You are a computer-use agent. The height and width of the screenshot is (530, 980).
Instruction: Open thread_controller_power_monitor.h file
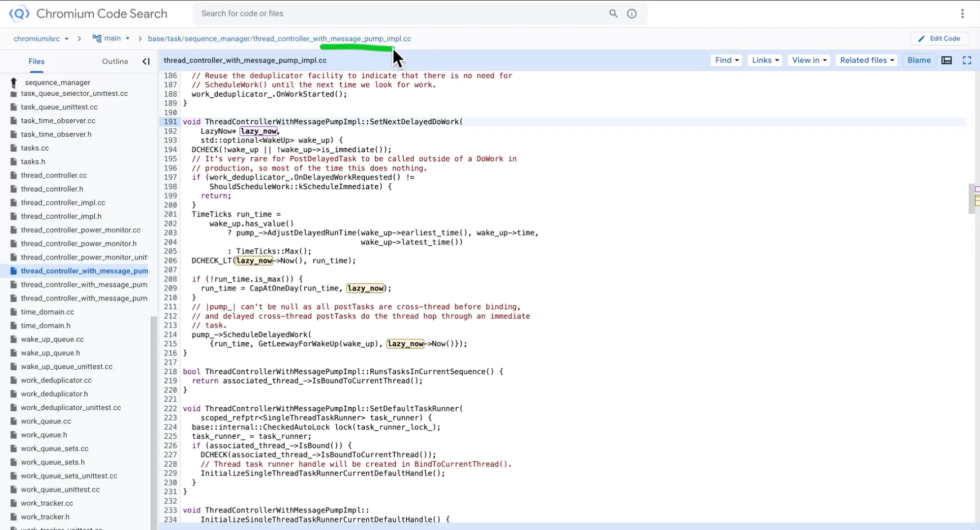click(x=78, y=244)
